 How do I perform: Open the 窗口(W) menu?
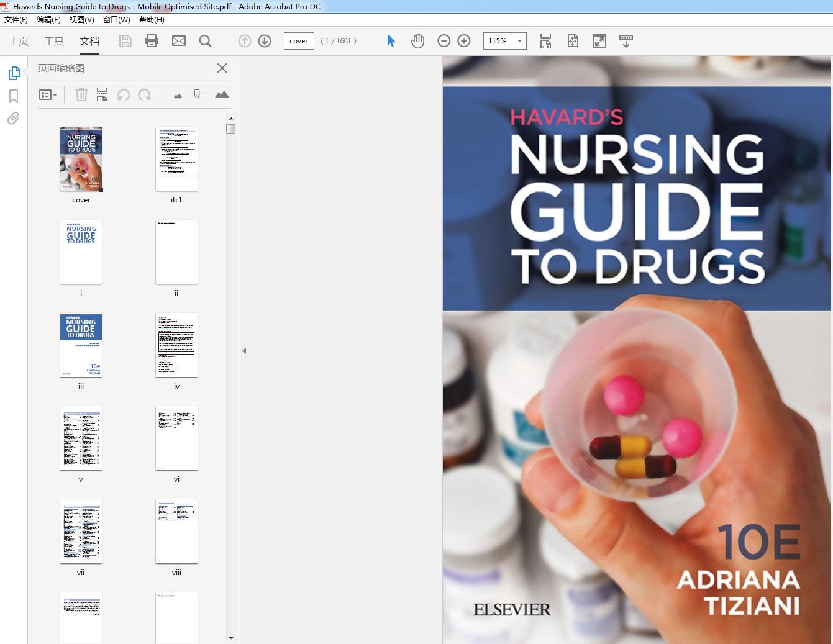coord(117,20)
